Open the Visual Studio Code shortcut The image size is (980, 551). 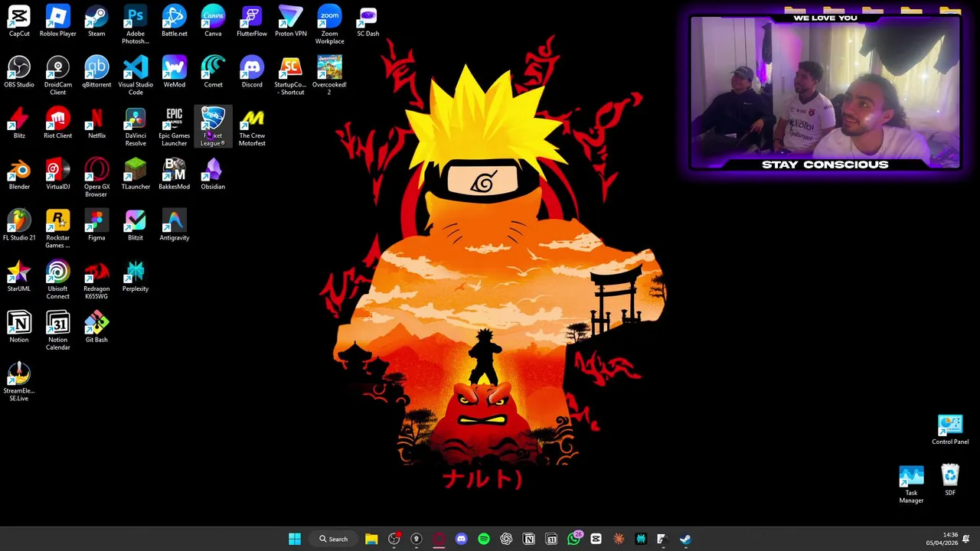pos(136,76)
